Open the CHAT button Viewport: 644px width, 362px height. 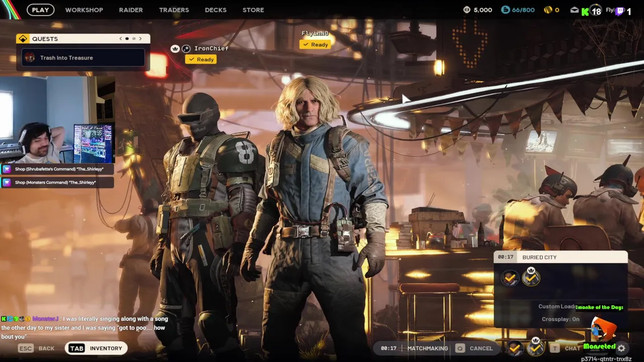(573, 348)
